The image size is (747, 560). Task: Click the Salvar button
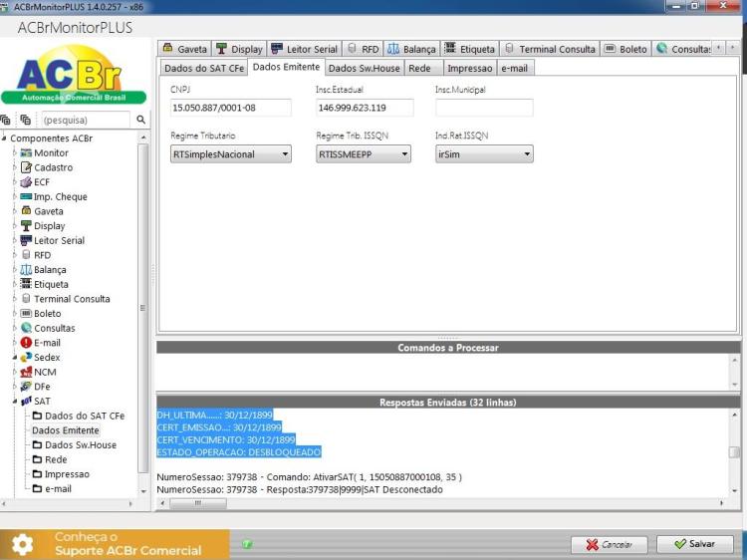click(x=695, y=544)
